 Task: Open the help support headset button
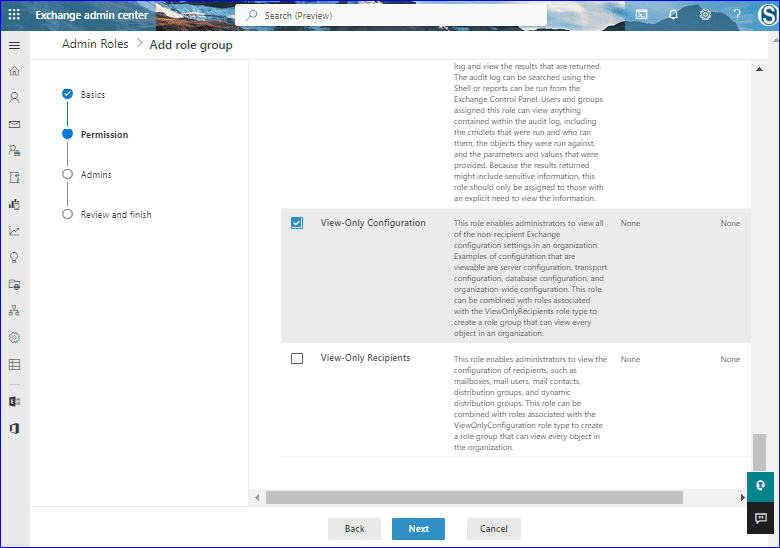click(760, 486)
